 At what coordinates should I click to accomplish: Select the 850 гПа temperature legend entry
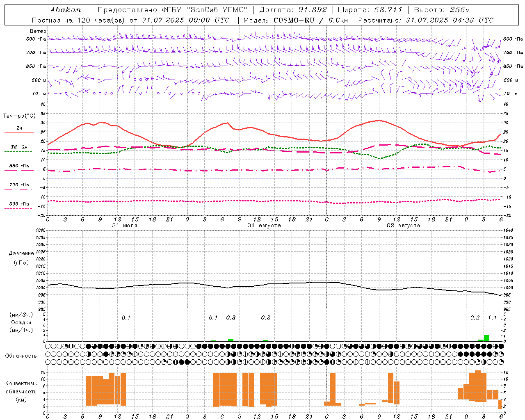19,166
